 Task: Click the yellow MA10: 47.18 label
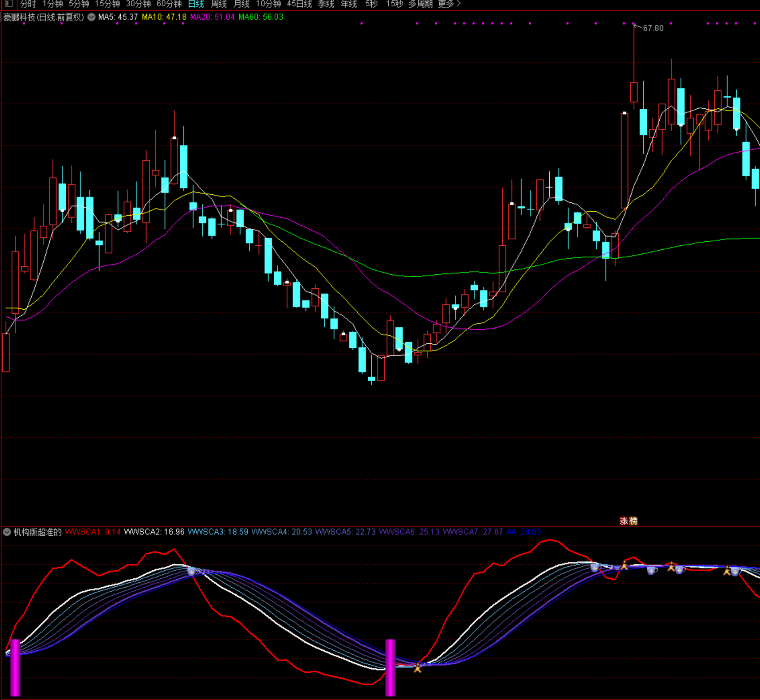164,17
